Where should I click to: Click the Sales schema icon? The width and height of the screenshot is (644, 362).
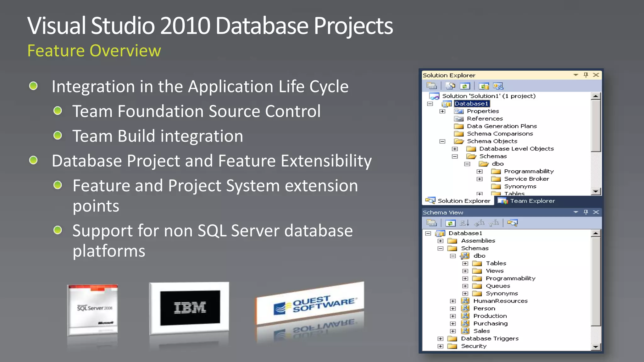(x=465, y=331)
